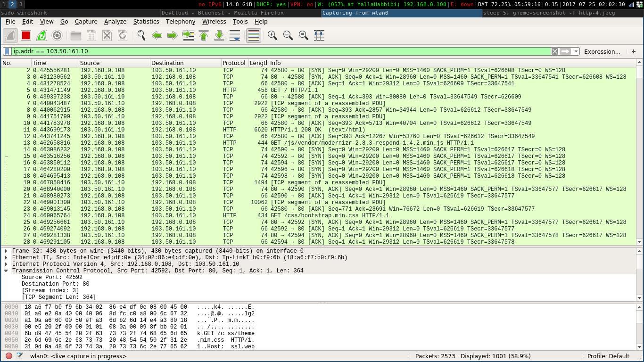The height and width of the screenshot is (362, 644).
Task: Open the Analyze menu
Action: click(x=115, y=22)
